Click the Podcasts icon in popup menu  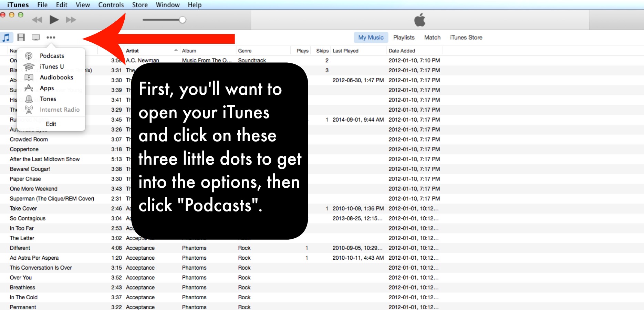point(29,56)
